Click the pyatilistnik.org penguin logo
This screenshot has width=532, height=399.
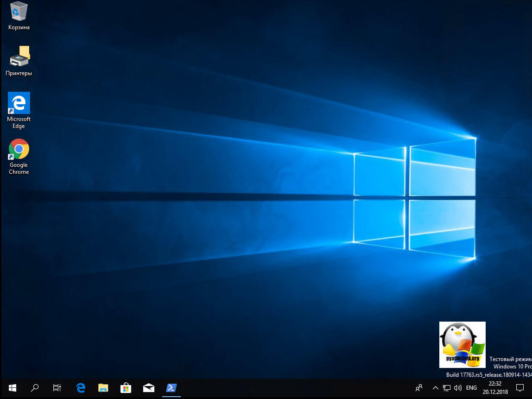[462, 344]
